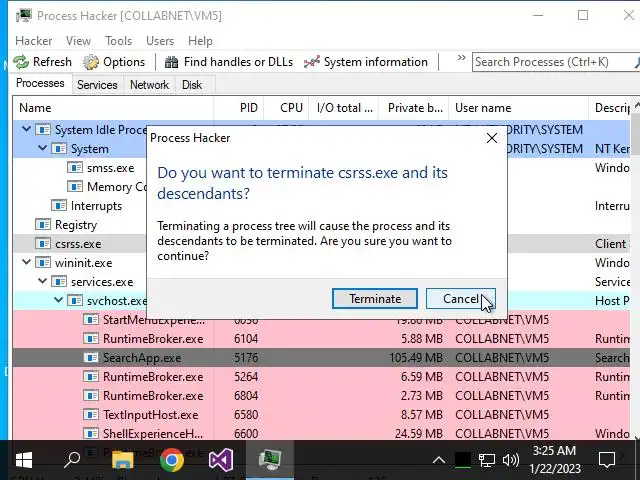Click the csrss.exe process icon
The image size is (640, 480).
click(x=43, y=244)
